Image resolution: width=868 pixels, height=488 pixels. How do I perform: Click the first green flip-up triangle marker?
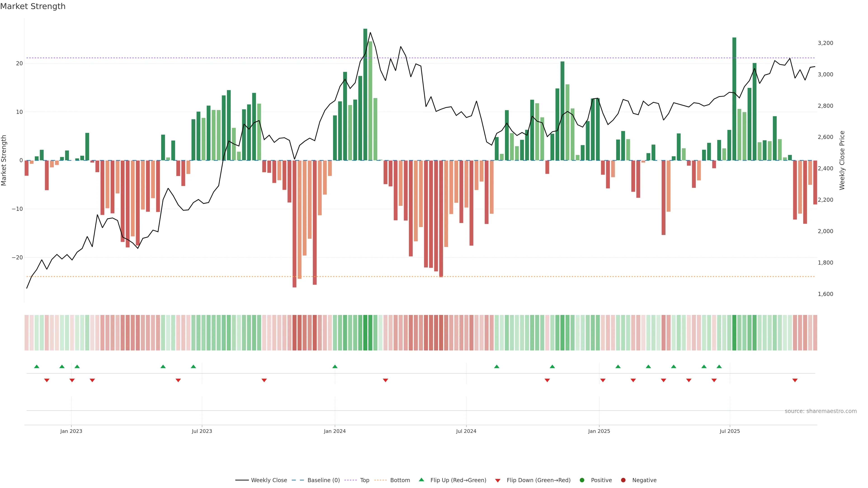click(x=37, y=366)
